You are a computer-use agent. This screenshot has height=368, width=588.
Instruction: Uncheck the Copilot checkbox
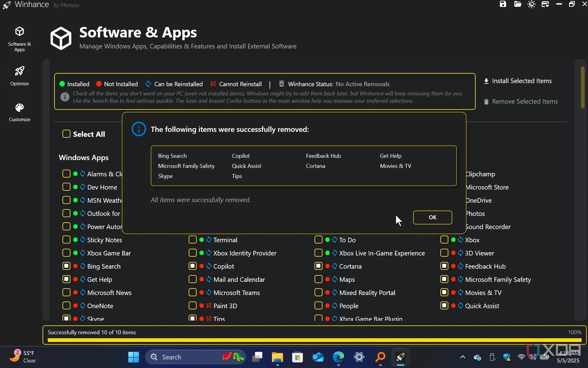[193, 266]
